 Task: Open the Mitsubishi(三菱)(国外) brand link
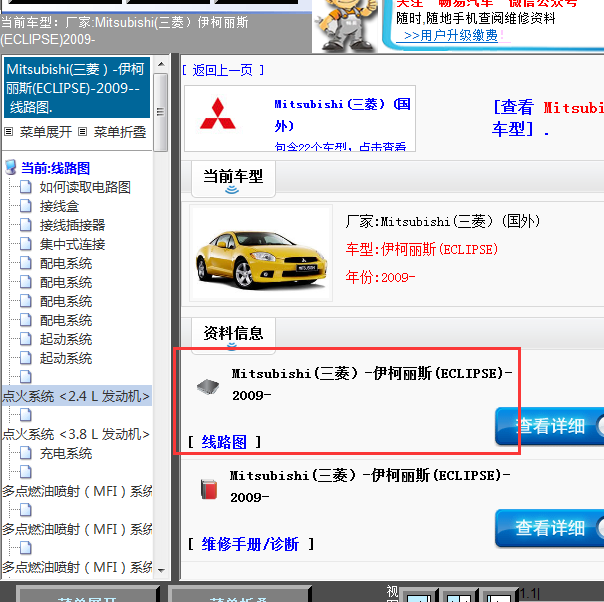pyautogui.click(x=342, y=115)
